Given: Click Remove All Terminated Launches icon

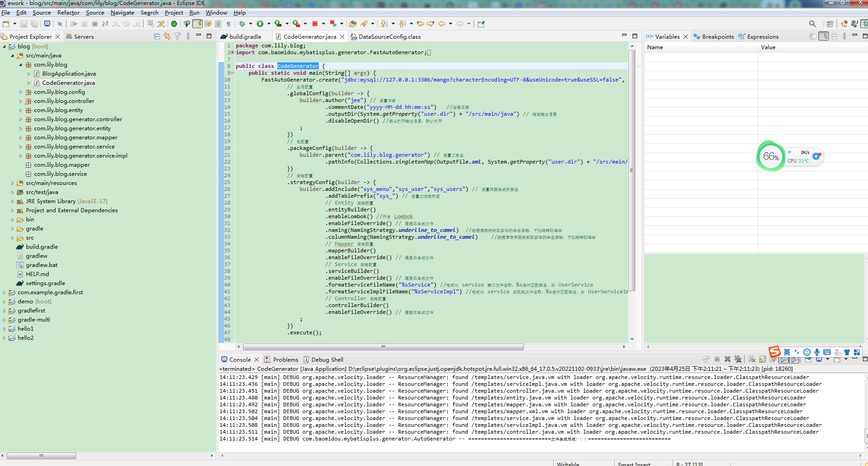Looking at the screenshot, I should click(738, 359).
